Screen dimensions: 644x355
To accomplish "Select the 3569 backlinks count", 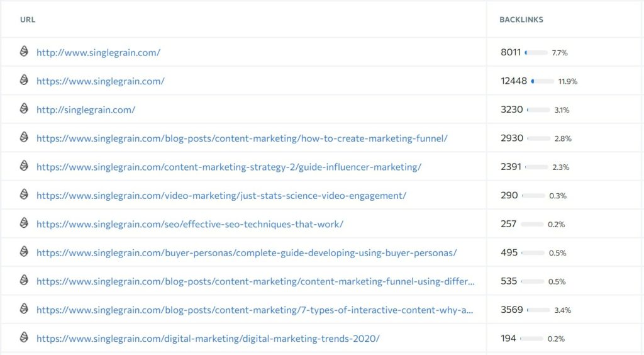I will 512,310.
